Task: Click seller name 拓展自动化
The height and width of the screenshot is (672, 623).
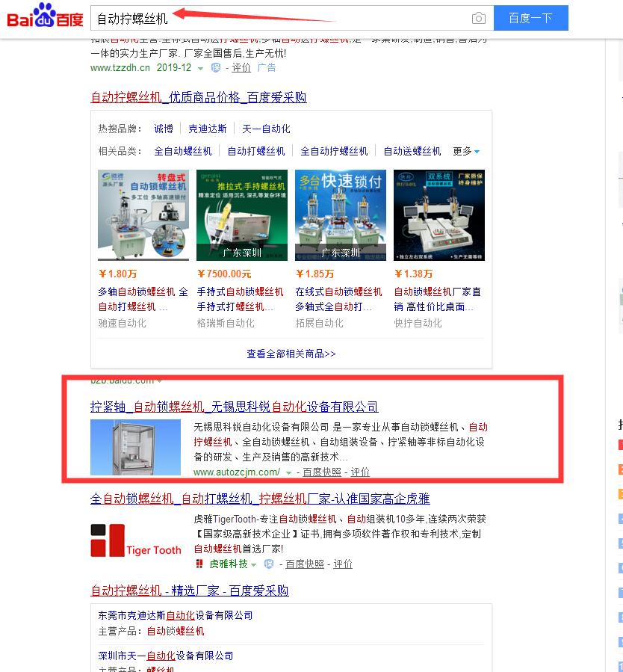Action: 320,323
